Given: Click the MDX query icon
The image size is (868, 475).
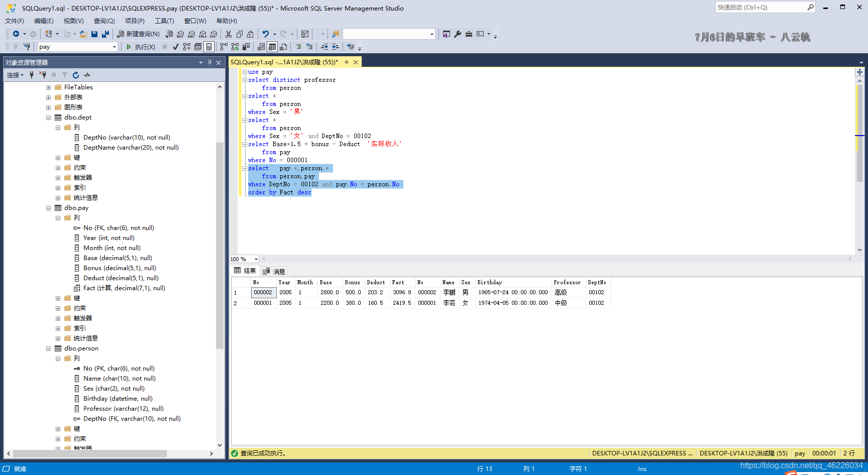Looking at the screenshot, I should point(180,34).
